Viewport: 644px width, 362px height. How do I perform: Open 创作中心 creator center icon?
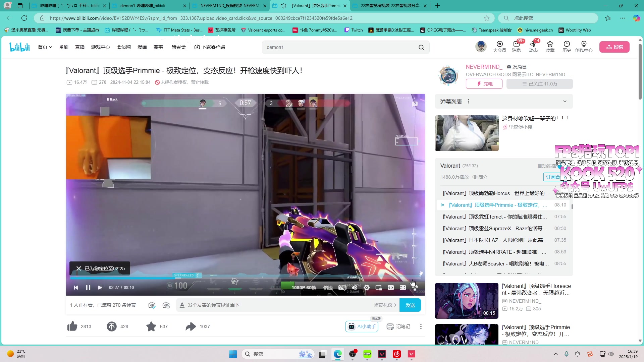[x=584, y=47]
